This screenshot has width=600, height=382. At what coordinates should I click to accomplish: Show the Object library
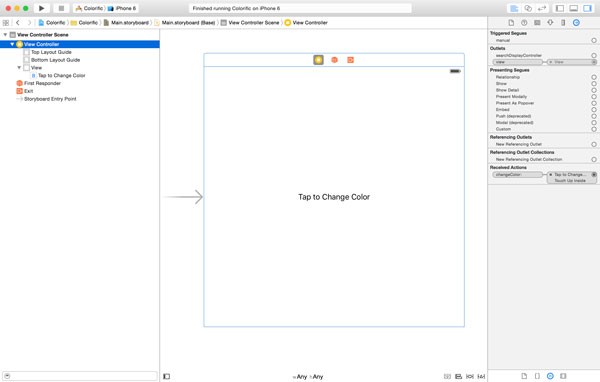550,376
